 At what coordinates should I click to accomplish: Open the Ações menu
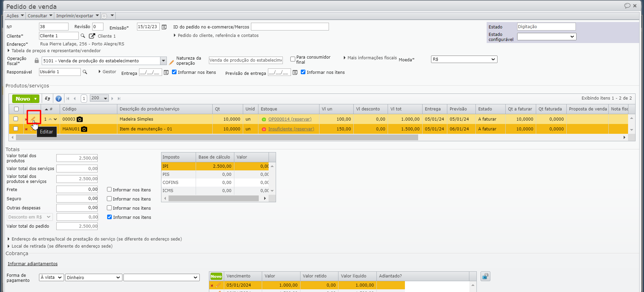coord(15,16)
